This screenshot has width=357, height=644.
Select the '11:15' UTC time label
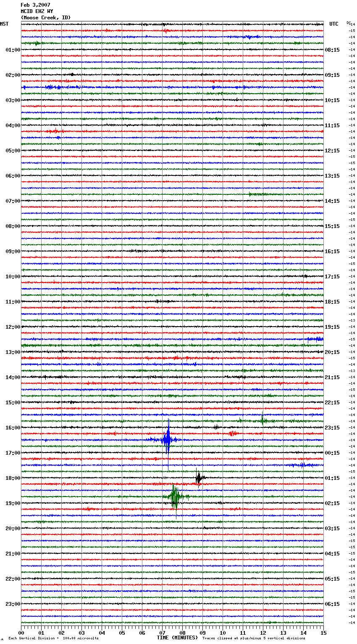click(332, 126)
